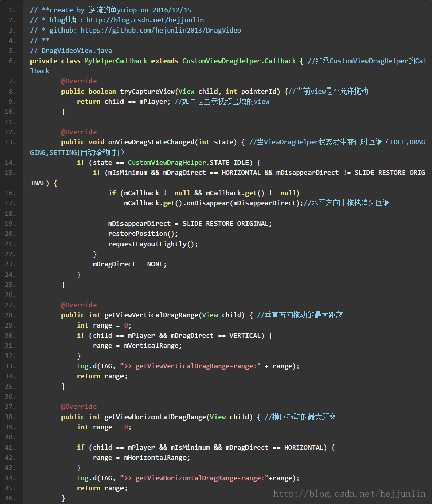Viewport: 432px width, 504px height.
Task: Select line number 46 in the gutter
Action: [12, 498]
